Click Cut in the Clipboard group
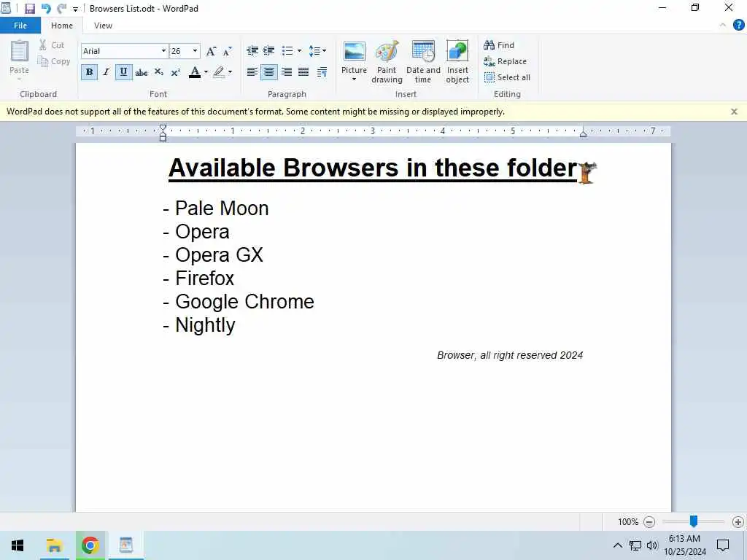This screenshot has width=747, height=560. pyautogui.click(x=52, y=45)
